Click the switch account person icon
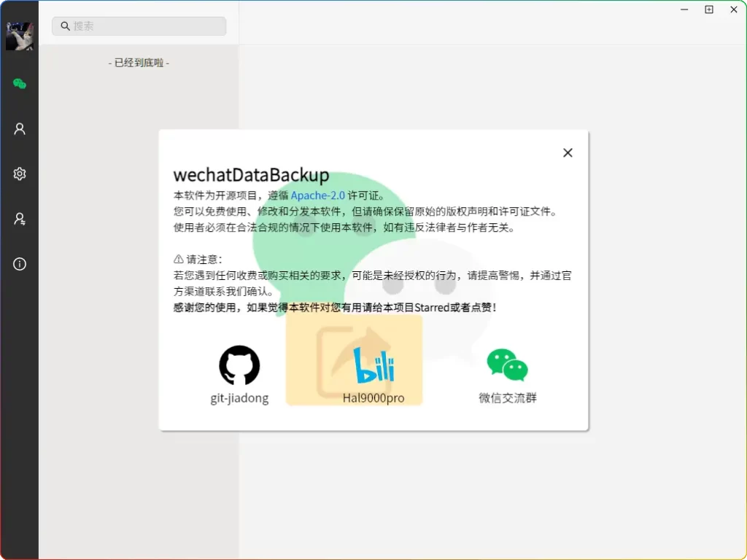747x560 pixels. point(20,219)
